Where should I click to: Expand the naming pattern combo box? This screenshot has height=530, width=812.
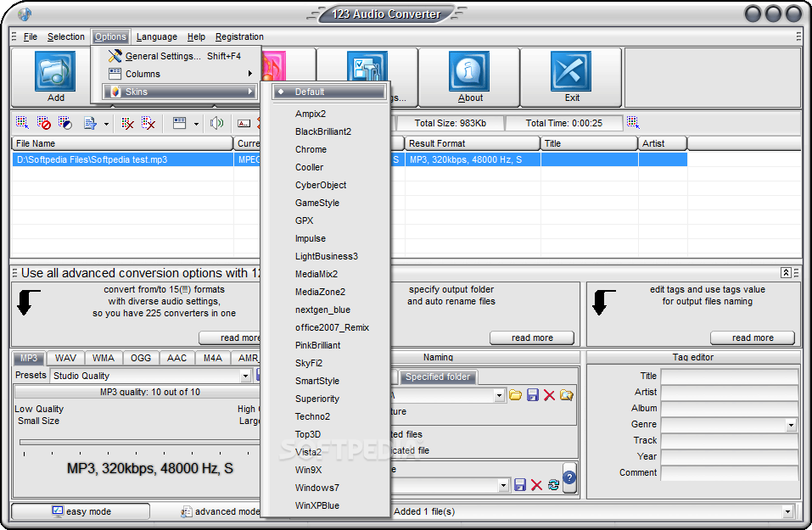pyautogui.click(x=503, y=486)
